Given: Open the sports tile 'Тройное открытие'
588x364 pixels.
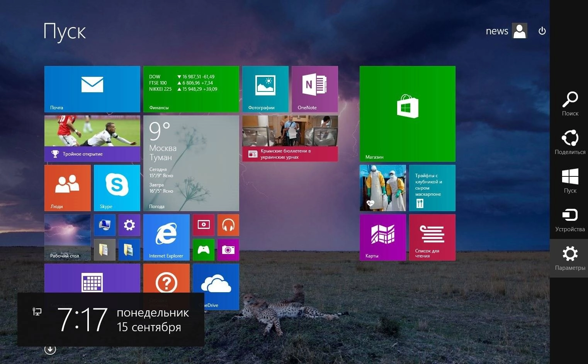Looking at the screenshot, I should (x=92, y=139).
